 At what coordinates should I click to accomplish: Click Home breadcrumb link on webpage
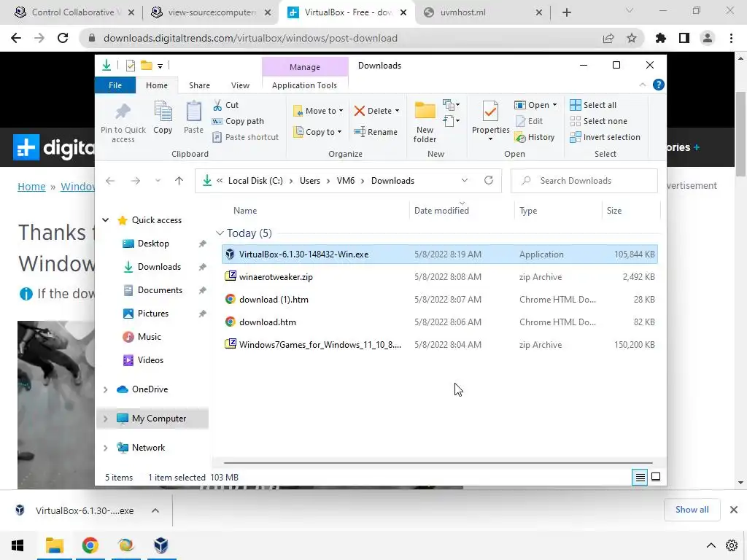31,187
